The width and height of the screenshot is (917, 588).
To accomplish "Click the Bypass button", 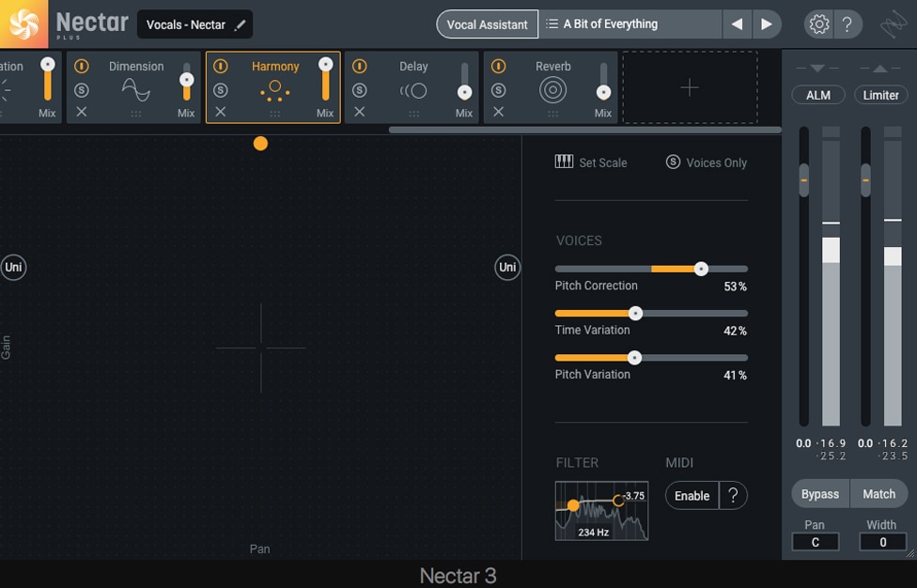I will pyautogui.click(x=820, y=494).
